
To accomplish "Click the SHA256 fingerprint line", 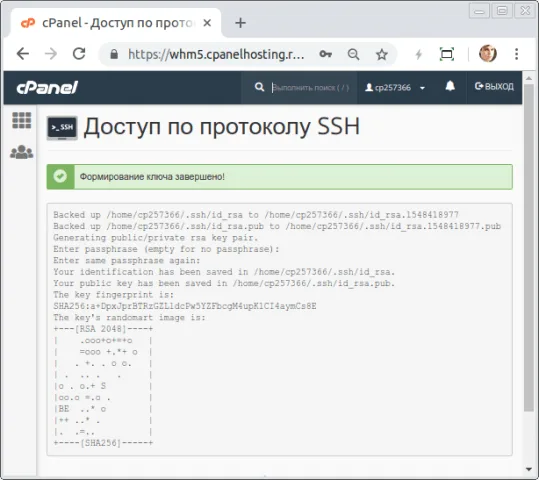I will [185, 306].
